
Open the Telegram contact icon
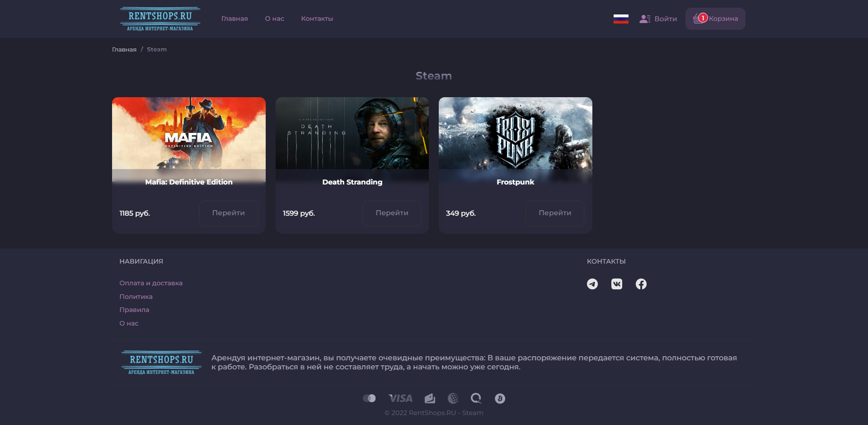[592, 284]
